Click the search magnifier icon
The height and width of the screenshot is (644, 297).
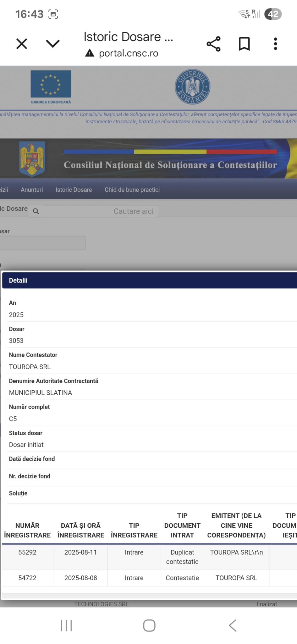[36, 211]
